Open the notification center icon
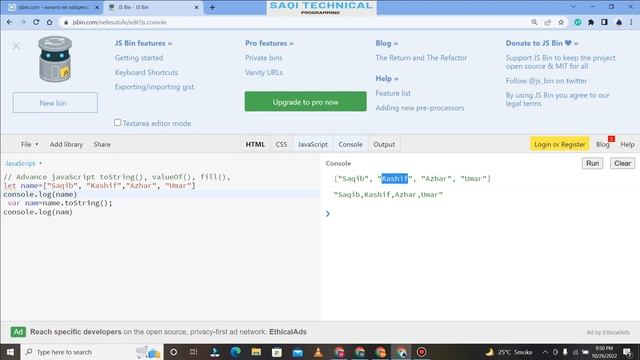Image resolution: width=640 pixels, height=360 pixels. (x=627, y=352)
